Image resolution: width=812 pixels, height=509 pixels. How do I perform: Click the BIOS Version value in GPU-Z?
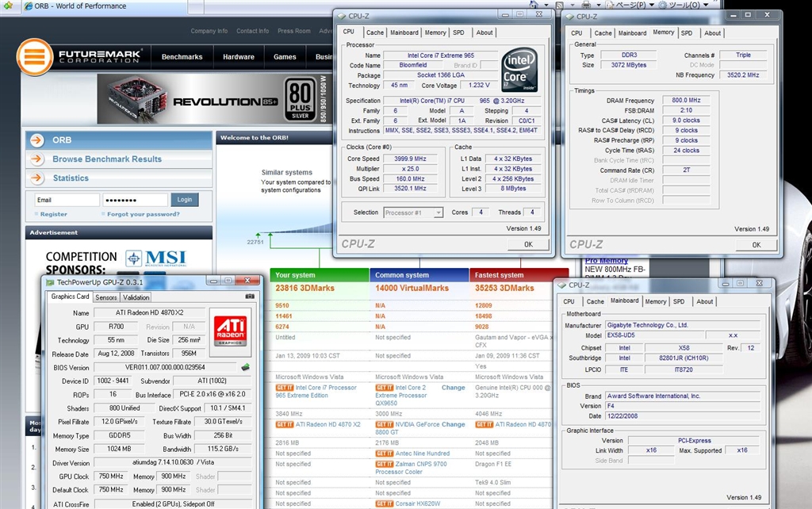pyautogui.click(x=165, y=368)
